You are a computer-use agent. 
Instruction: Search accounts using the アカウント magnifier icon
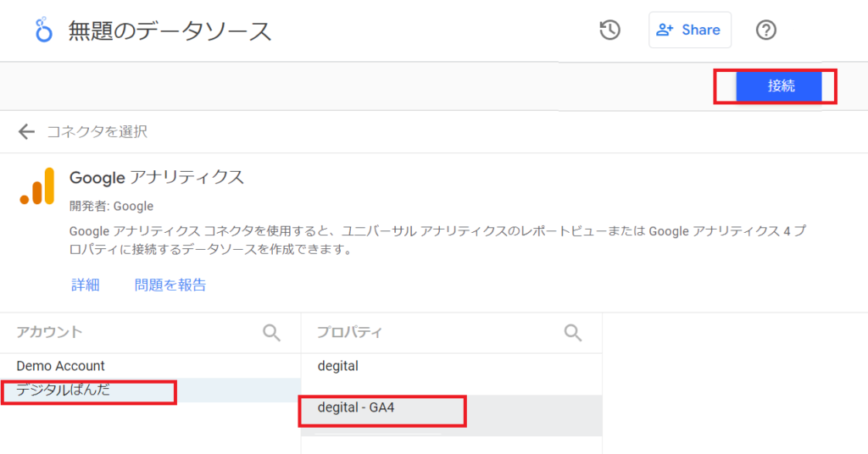[271, 332]
